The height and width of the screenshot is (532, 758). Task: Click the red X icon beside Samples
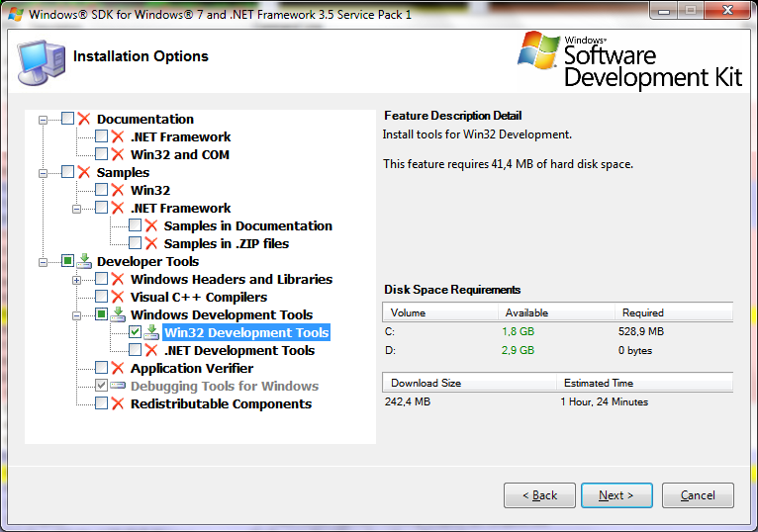(84, 172)
